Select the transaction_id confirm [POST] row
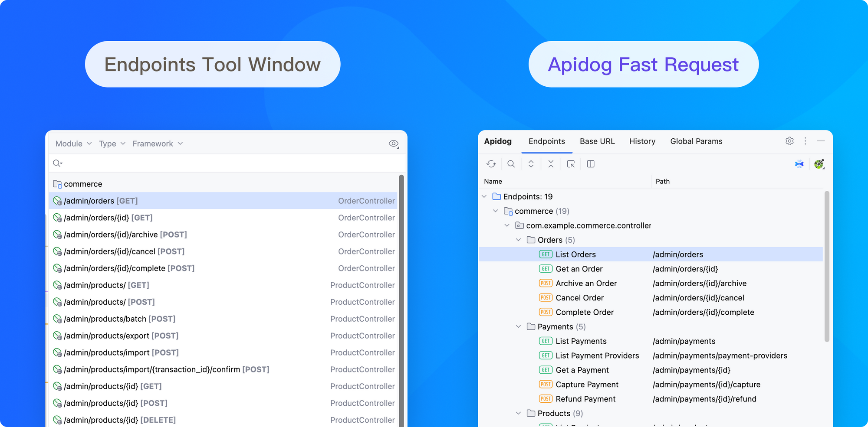This screenshot has height=427, width=868. pos(223,369)
